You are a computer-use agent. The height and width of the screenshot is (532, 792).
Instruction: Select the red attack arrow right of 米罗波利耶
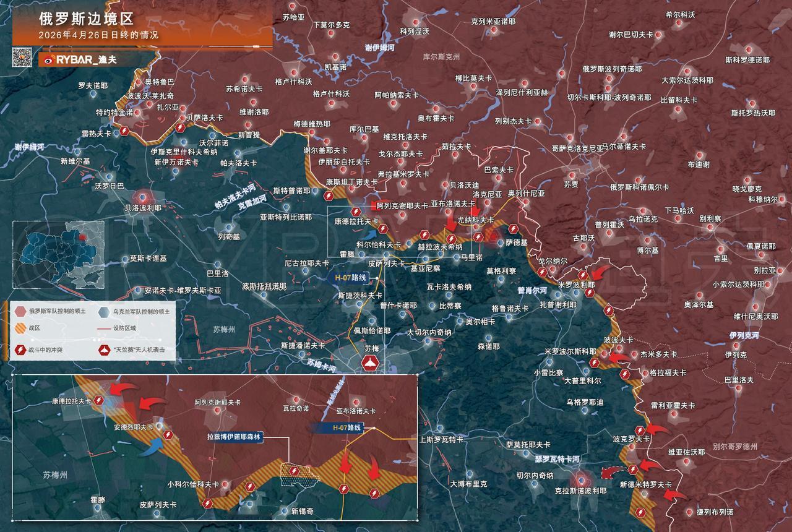tap(601, 273)
